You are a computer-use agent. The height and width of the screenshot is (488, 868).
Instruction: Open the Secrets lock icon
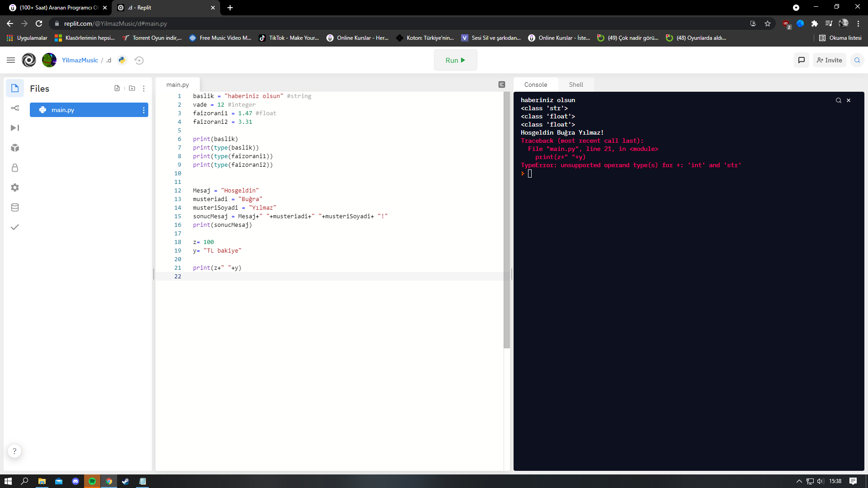(x=15, y=168)
